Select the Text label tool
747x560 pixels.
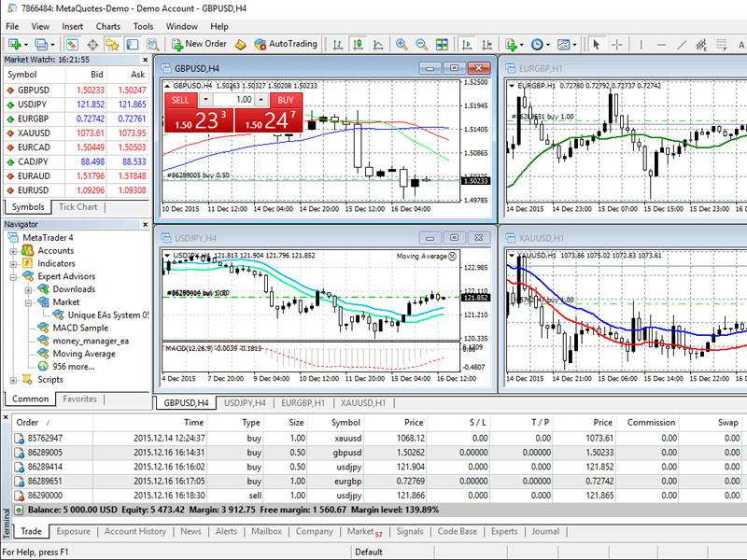click(x=741, y=44)
